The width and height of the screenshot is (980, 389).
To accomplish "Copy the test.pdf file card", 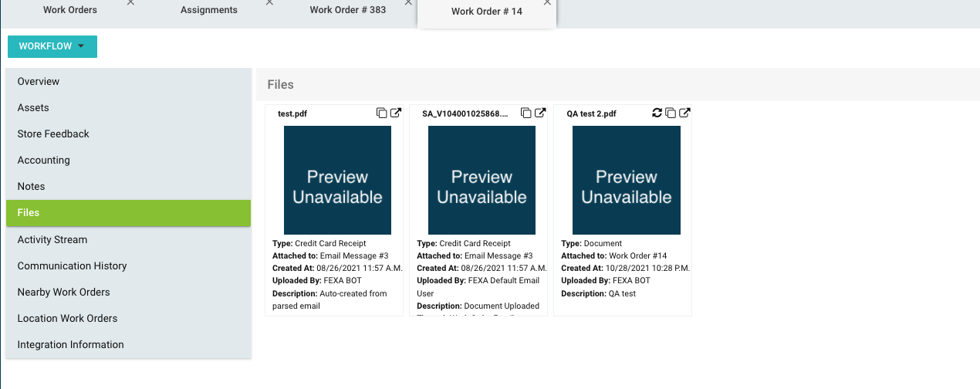I will click(382, 113).
